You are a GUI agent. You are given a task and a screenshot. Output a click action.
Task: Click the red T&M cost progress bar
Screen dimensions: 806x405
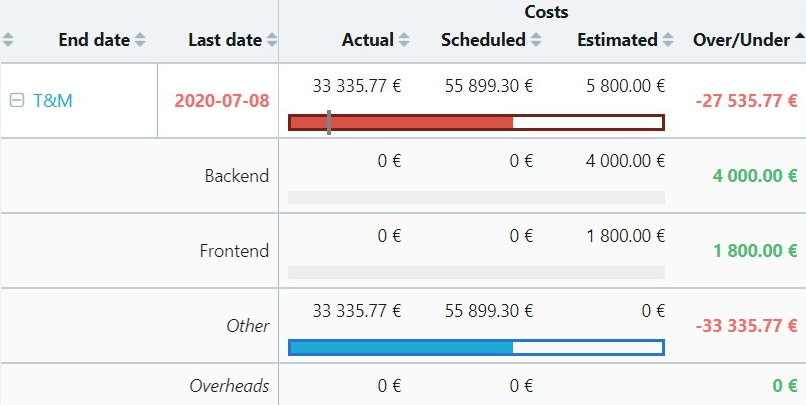click(x=477, y=122)
